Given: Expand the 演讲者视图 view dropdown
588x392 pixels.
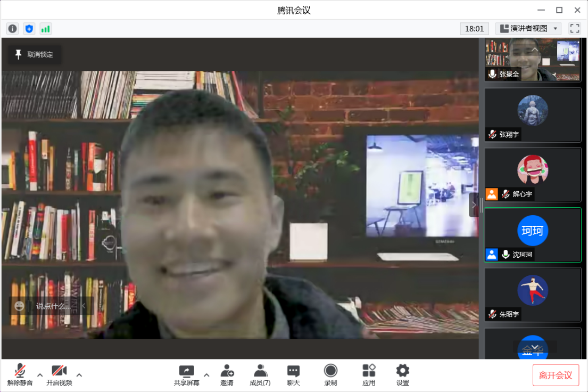Looking at the screenshot, I should pyautogui.click(x=528, y=29).
